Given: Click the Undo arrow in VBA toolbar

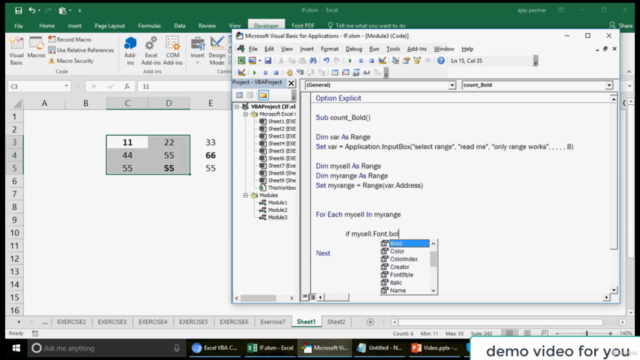Looking at the screenshot, I should tap(326, 61).
